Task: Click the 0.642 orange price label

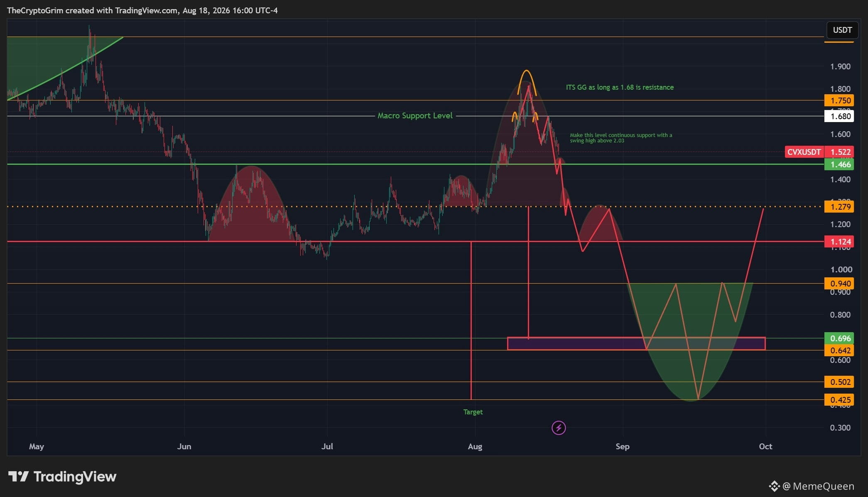Action: pos(839,350)
